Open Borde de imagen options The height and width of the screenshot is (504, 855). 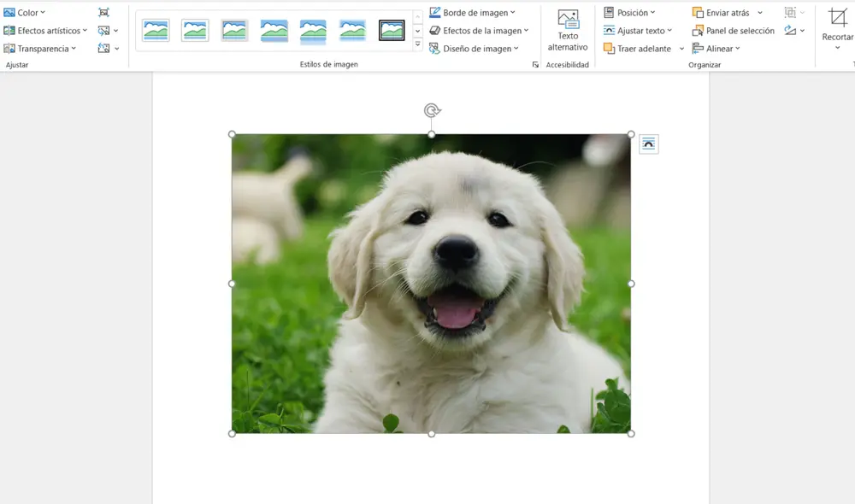pyautogui.click(x=472, y=12)
